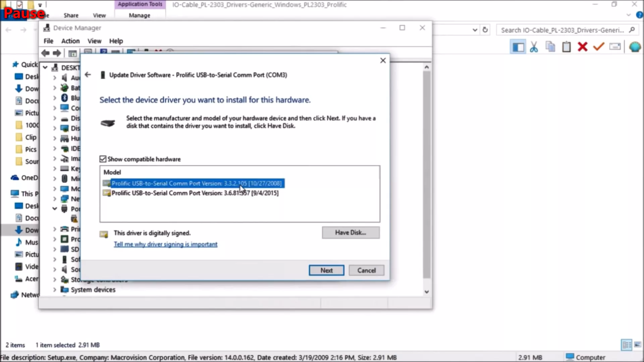644x362 pixels.
Task: Open the Have Disk... dialog
Action: coord(351,233)
